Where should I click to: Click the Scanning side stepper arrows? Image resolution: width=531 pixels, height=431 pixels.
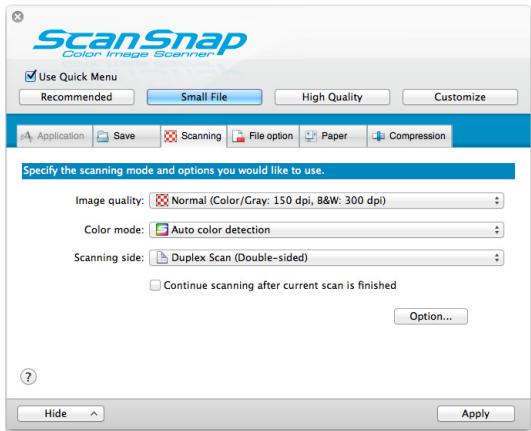496,258
